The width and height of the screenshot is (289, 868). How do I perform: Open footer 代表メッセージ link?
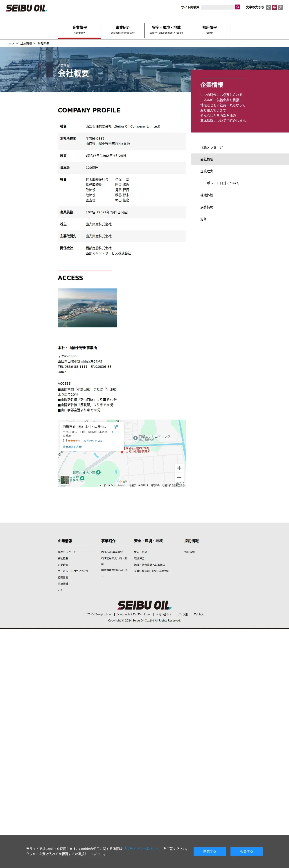(67, 552)
